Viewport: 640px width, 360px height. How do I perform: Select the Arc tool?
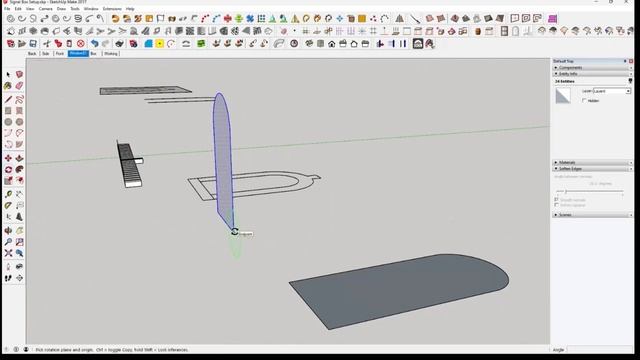click(x=8, y=133)
